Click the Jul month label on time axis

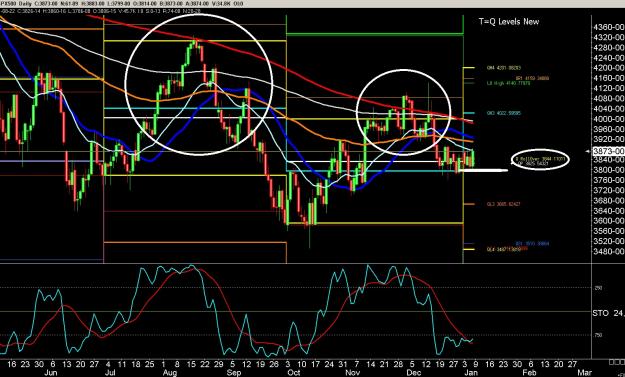click(x=109, y=373)
